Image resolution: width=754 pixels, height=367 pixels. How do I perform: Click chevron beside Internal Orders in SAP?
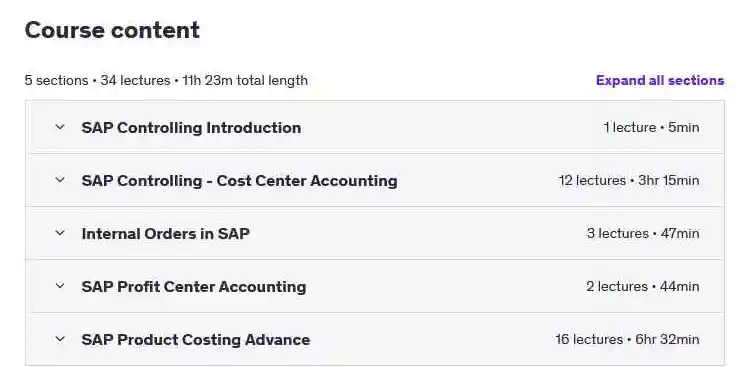pos(60,233)
